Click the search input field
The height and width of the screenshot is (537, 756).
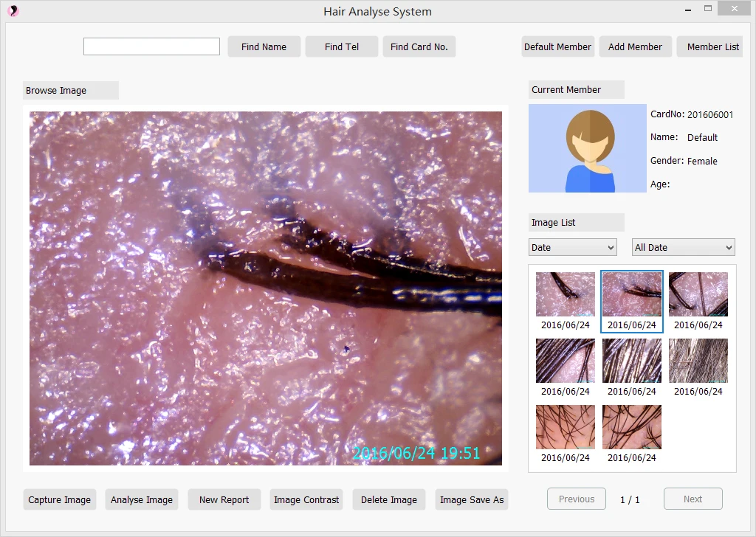pos(151,46)
